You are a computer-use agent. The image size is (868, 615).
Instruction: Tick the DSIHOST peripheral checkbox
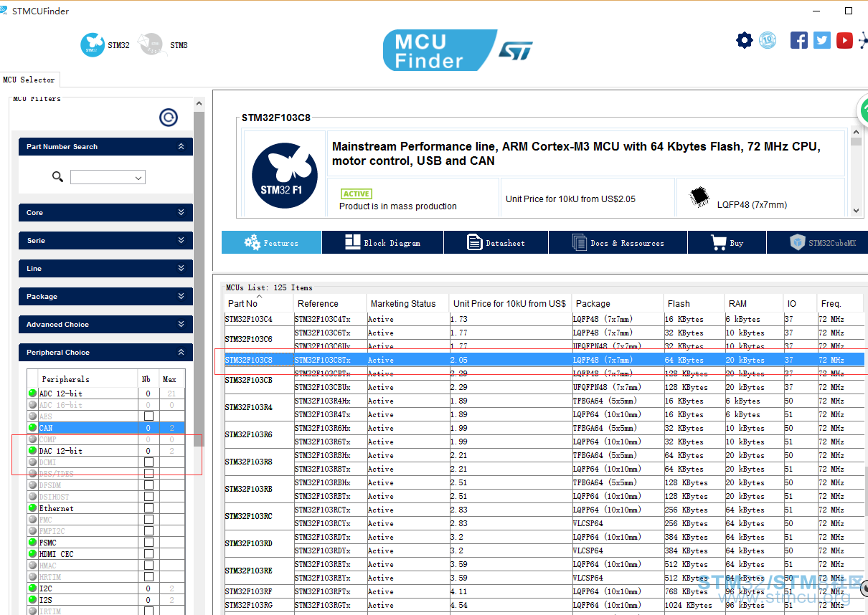(148, 497)
